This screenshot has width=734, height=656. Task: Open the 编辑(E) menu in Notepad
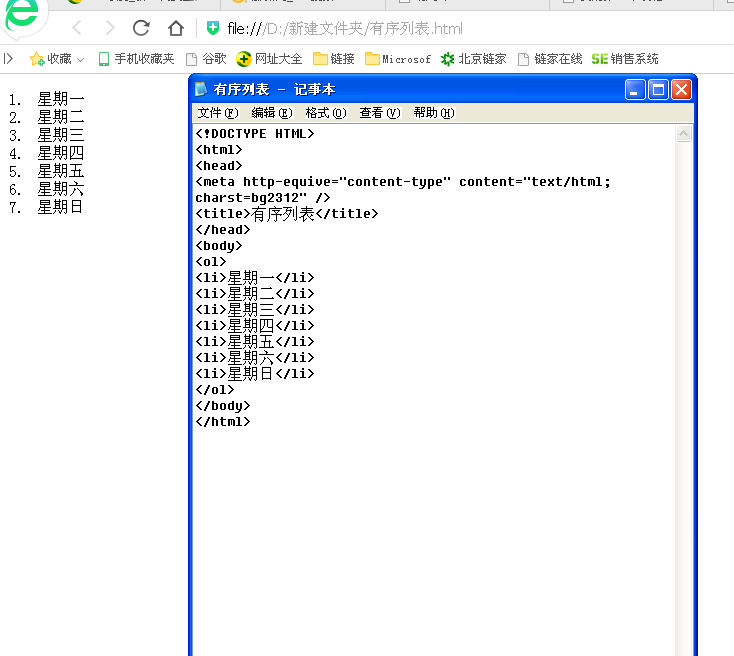coord(272,113)
